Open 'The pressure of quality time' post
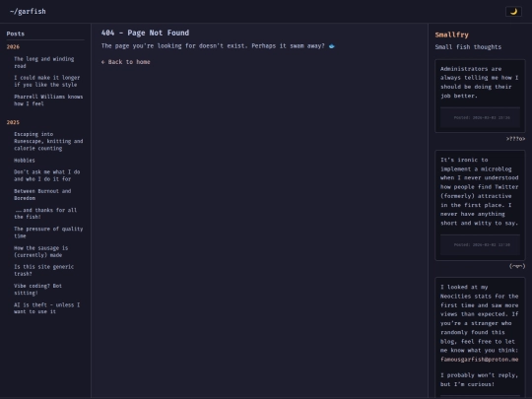Image resolution: width=532 pixels, height=399 pixels. click(x=48, y=233)
